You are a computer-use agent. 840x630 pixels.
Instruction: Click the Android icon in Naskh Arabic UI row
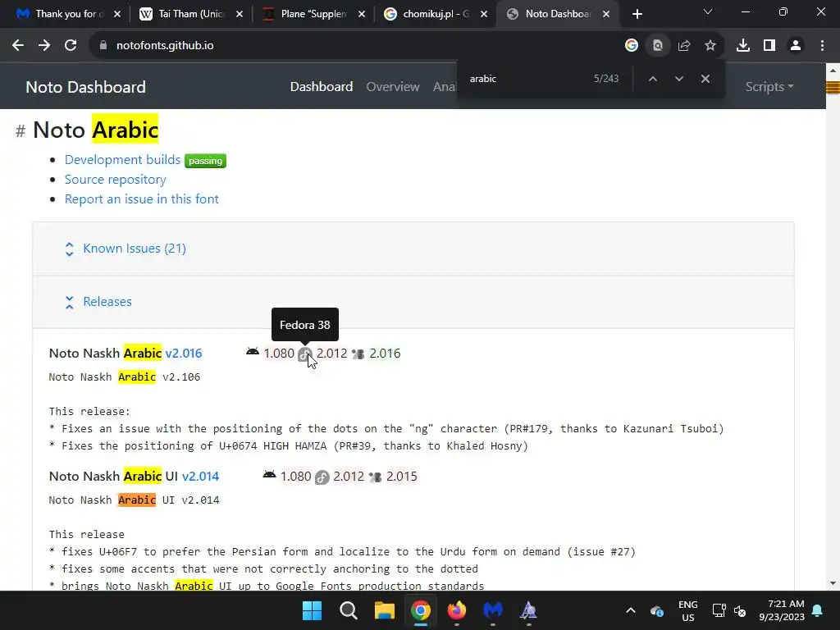tap(269, 475)
